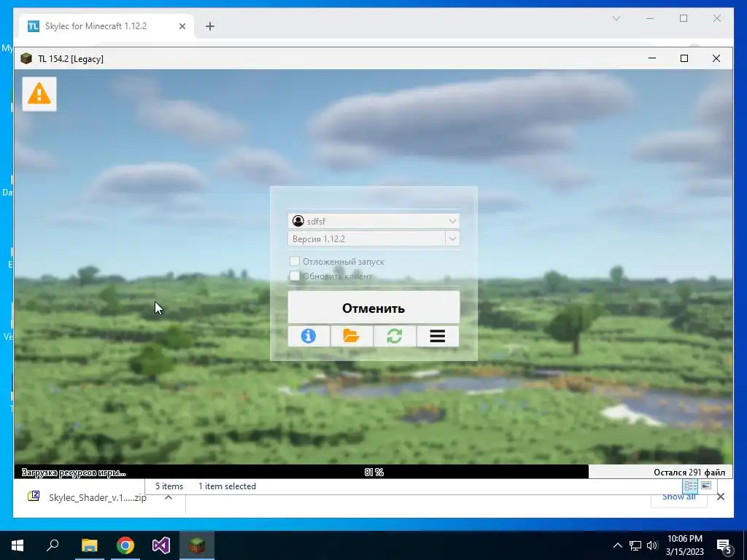Switch Explorer to large icons view
Image resolution: width=747 pixels, height=560 pixels.
pyautogui.click(x=706, y=486)
